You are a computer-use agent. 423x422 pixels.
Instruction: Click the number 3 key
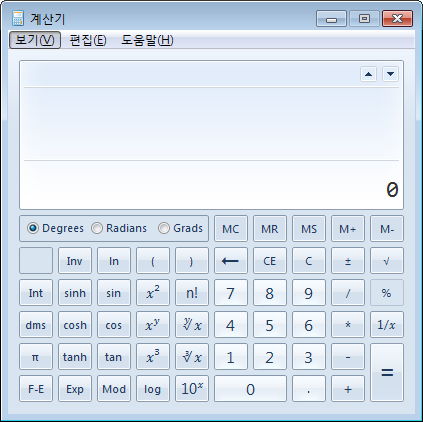click(309, 357)
